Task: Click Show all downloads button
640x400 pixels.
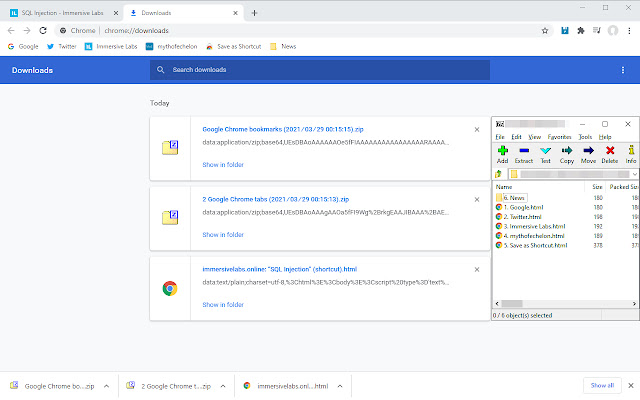Action: pyautogui.click(x=600, y=385)
